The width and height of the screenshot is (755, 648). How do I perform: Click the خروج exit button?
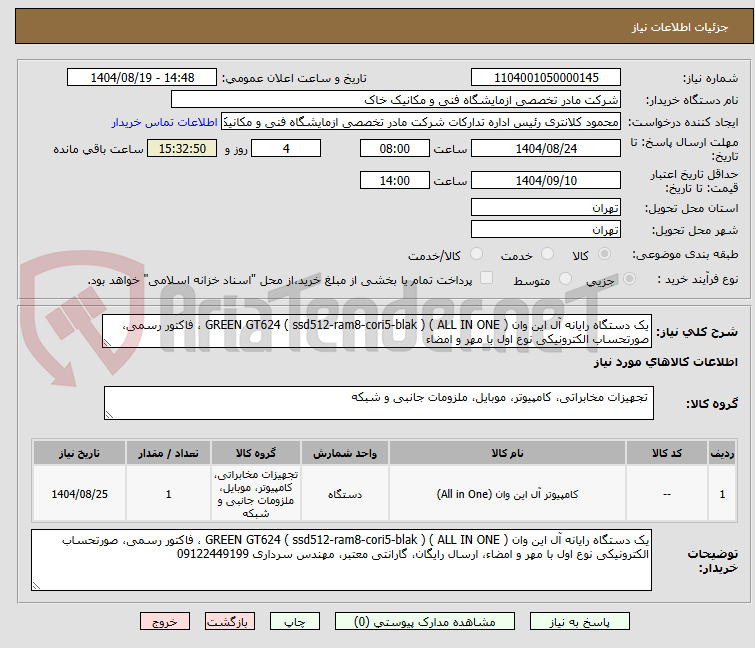click(x=165, y=622)
